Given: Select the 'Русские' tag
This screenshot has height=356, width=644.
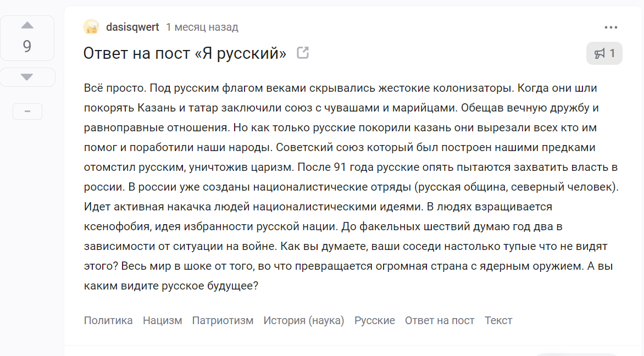Looking at the screenshot, I should 375,320.
